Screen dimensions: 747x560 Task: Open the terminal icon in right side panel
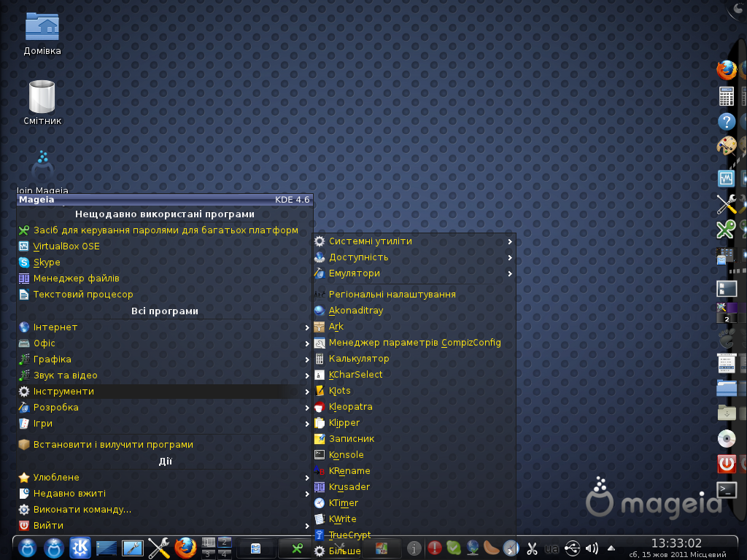pyautogui.click(x=727, y=489)
